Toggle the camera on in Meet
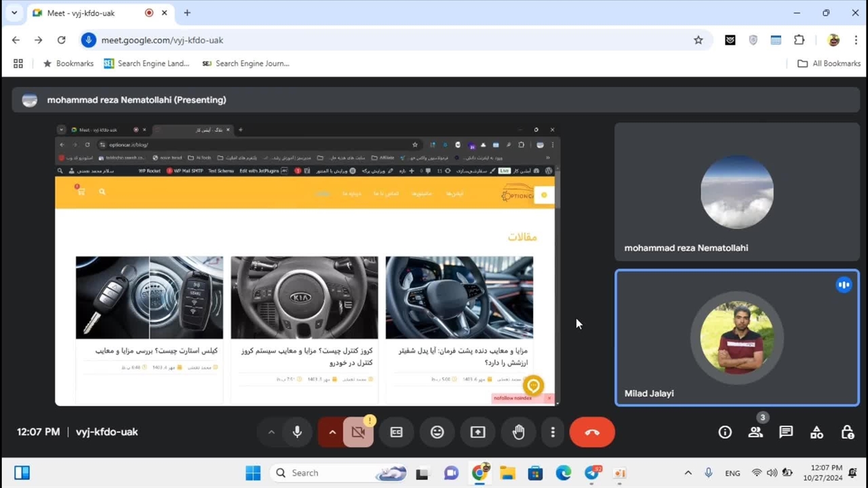 (358, 432)
